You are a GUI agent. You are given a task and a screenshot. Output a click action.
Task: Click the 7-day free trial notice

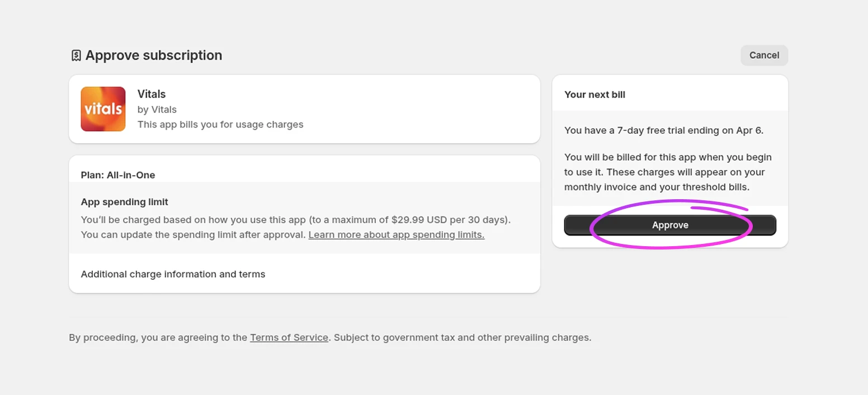[x=664, y=130]
